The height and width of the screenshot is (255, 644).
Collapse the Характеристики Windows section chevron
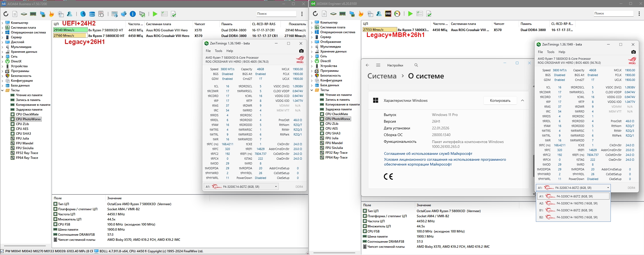click(x=522, y=100)
